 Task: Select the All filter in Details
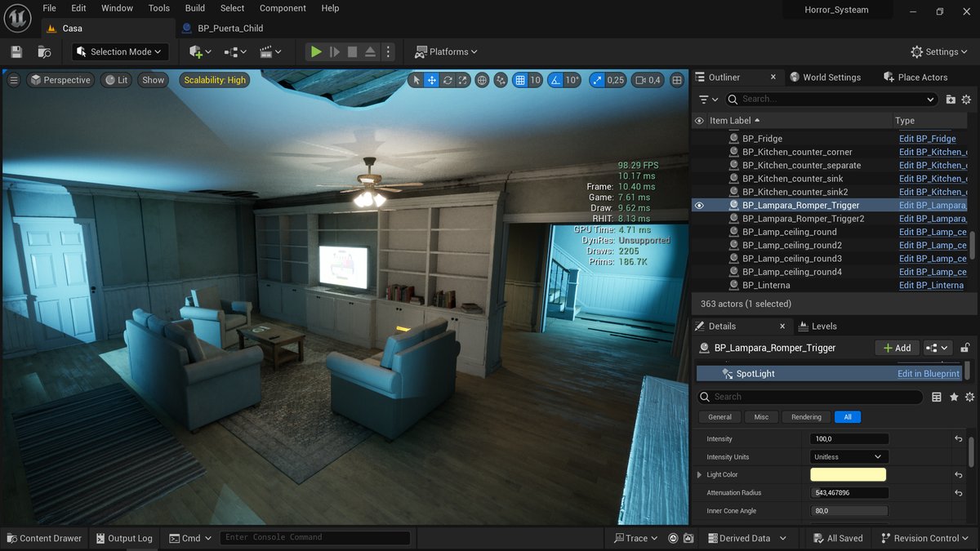[848, 417]
